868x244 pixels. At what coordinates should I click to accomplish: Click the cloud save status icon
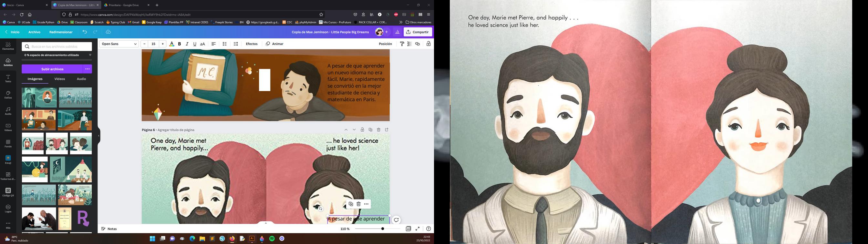pos(108,32)
